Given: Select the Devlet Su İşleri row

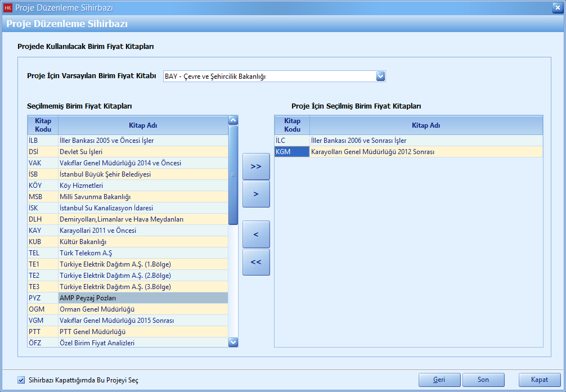Looking at the screenshot, I should pos(143,152).
